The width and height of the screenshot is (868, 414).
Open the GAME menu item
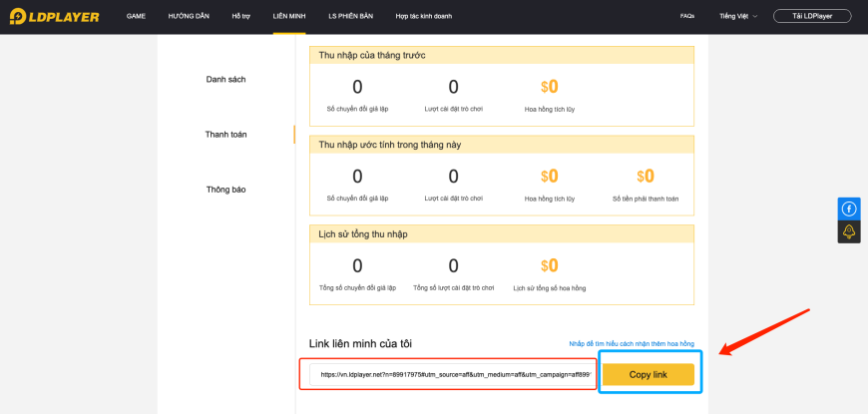point(136,17)
